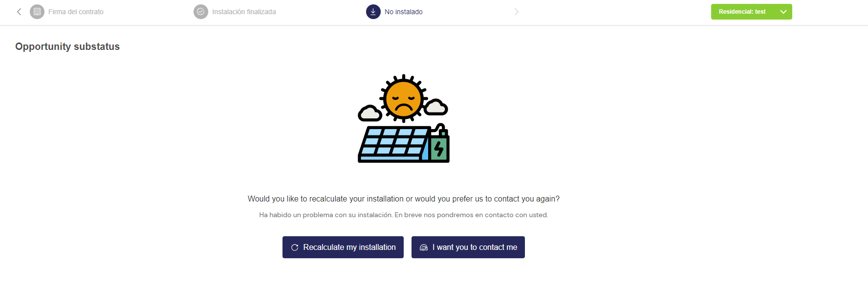Screen dimensions: 868x291
Task: Switch to the Instalación finalizada step
Action: click(x=244, y=12)
